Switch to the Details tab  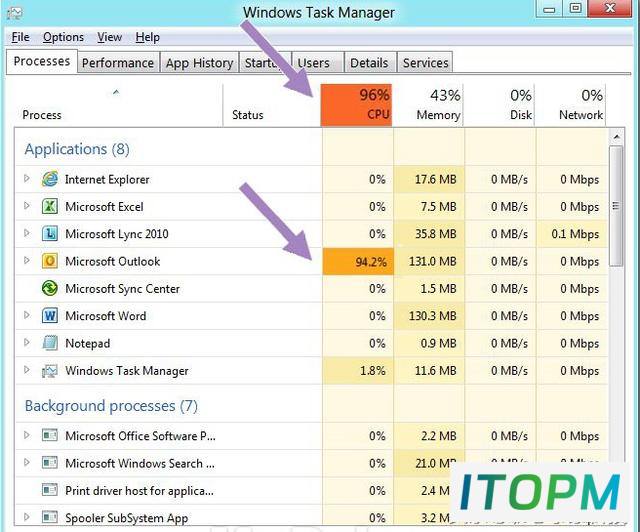coord(369,63)
